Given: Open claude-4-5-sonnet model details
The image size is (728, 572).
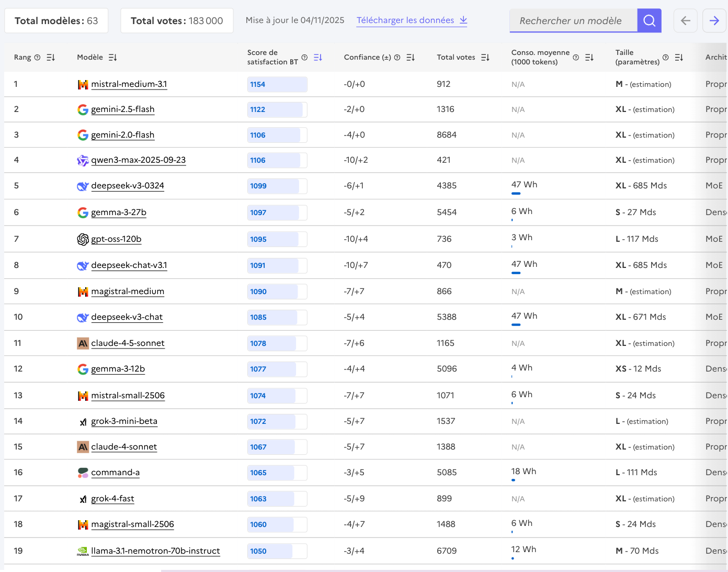Looking at the screenshot, I should [x=128, y=343].
